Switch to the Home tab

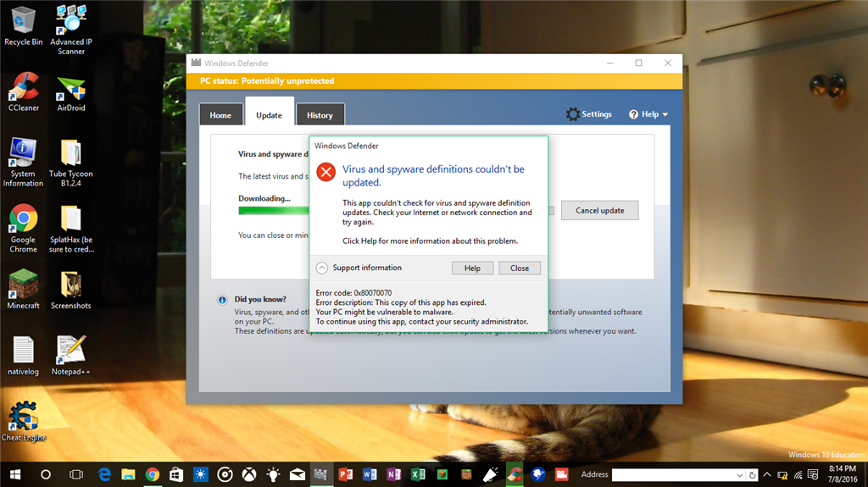[220, 115]
